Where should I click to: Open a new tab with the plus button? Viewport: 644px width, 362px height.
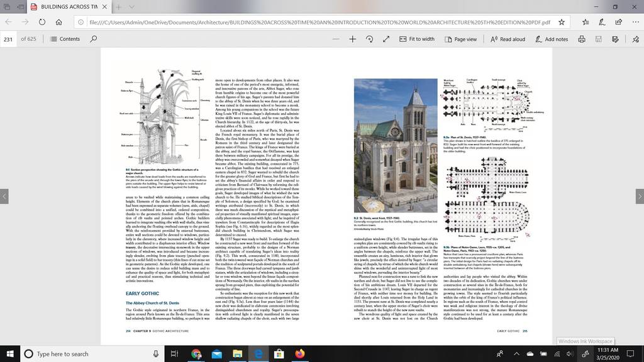(x=118, y=7)
